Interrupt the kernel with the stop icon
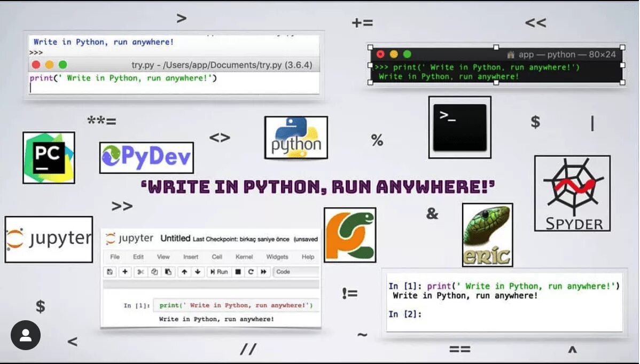Viewport: 640px width, 364px height. click(x=238, y=272)
